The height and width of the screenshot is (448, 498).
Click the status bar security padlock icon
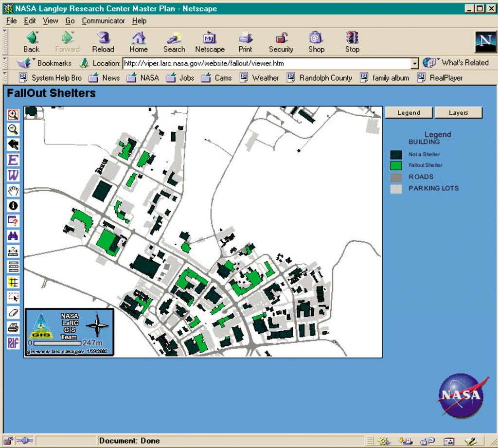tap(9, 441)
